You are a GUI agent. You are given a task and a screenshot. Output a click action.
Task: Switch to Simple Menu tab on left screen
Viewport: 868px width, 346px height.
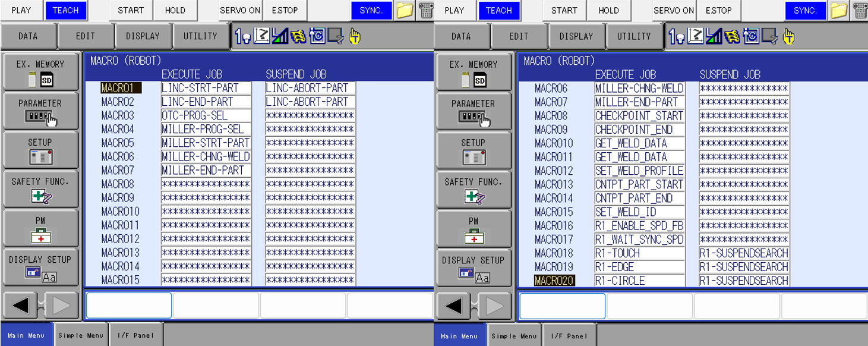click(x=81, y=335)
